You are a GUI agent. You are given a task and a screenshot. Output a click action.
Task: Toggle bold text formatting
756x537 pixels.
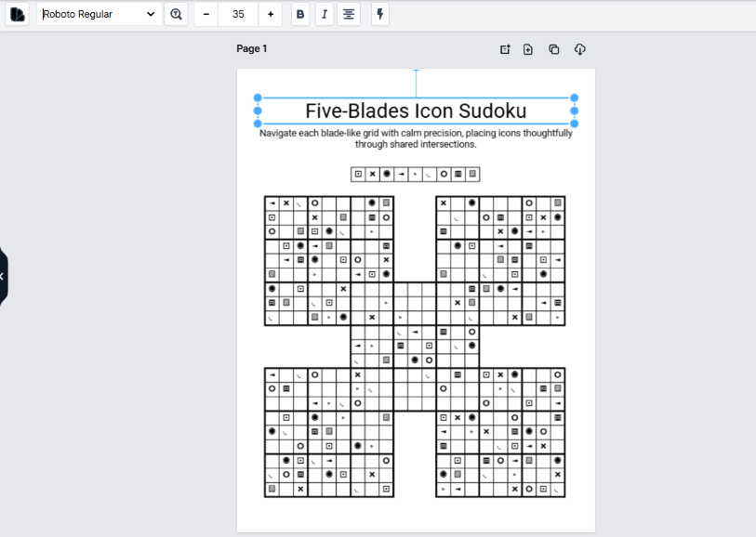click(x=299, y=14)
